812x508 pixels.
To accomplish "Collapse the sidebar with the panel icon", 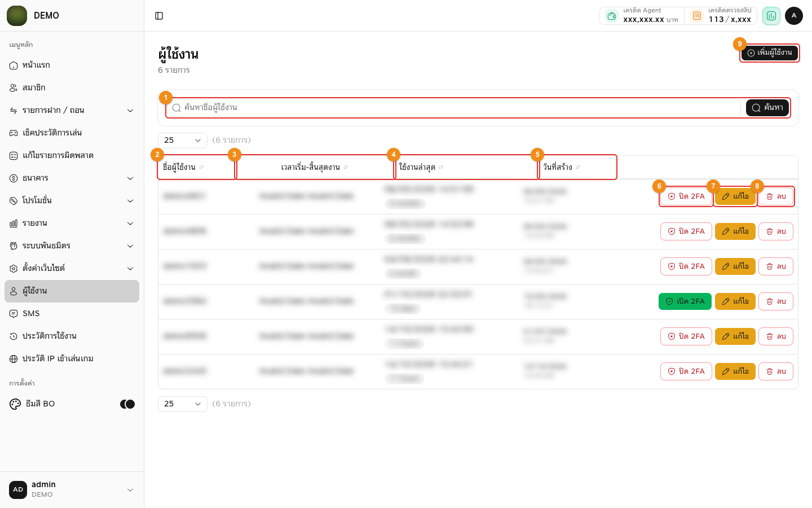I will tap(159, 16).
